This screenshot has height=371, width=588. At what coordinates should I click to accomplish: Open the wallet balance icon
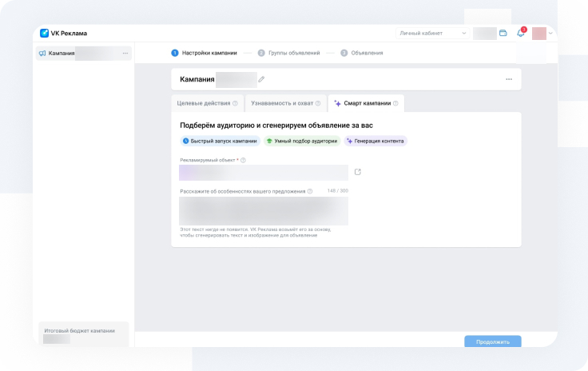503,33
